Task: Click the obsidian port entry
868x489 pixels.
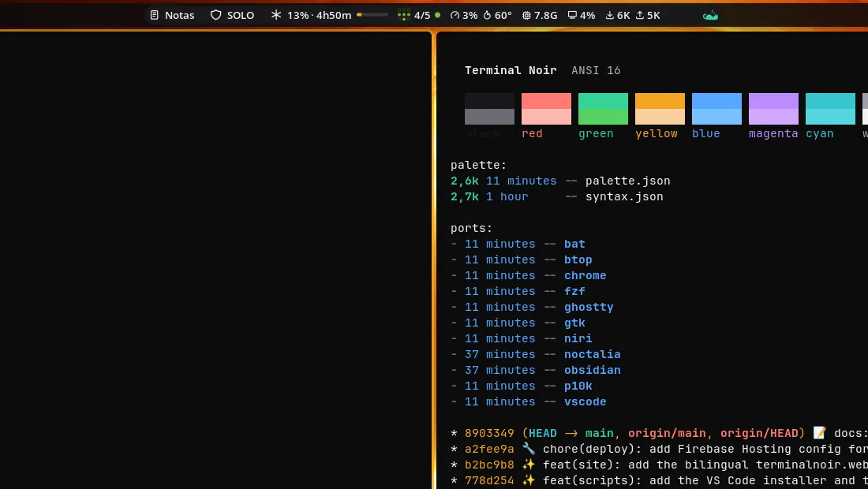Action: tap(593, 370)
